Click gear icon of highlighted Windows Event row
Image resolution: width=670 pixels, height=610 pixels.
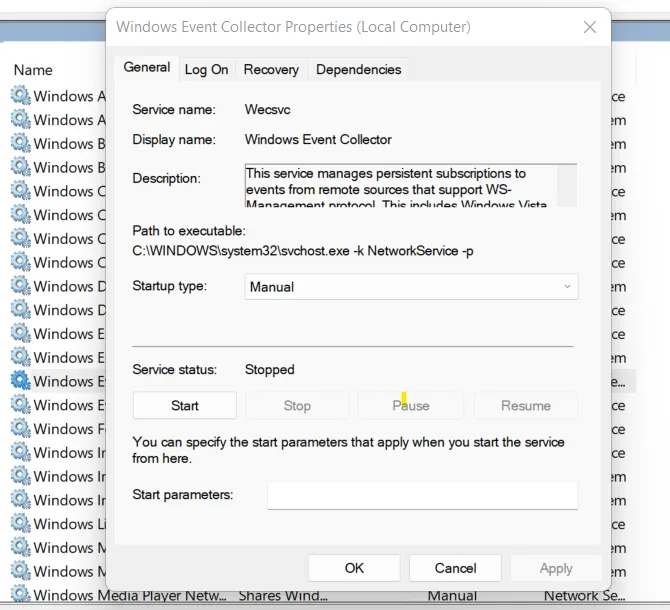tap(21, 380)
